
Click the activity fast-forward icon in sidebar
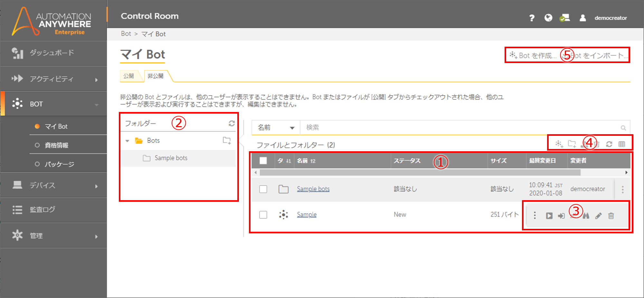[x=17, y=78]
